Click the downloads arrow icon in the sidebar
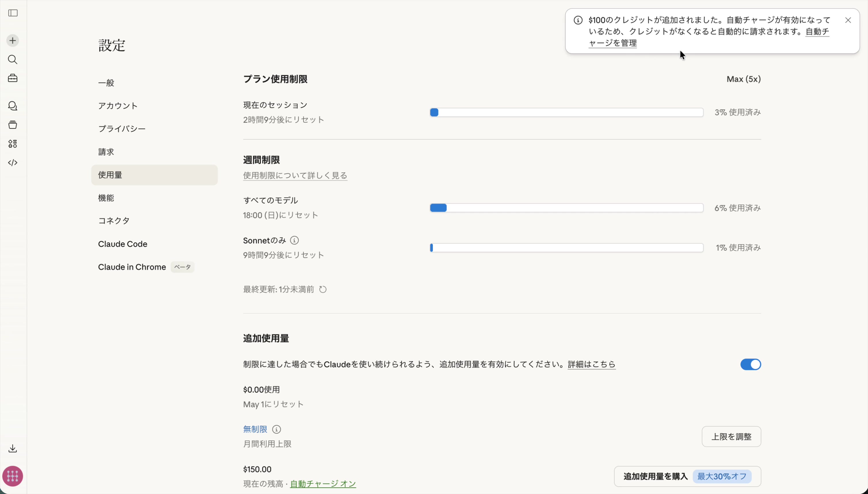The width and height of the screenshot is (868, 494). click(x=13, y=449)
